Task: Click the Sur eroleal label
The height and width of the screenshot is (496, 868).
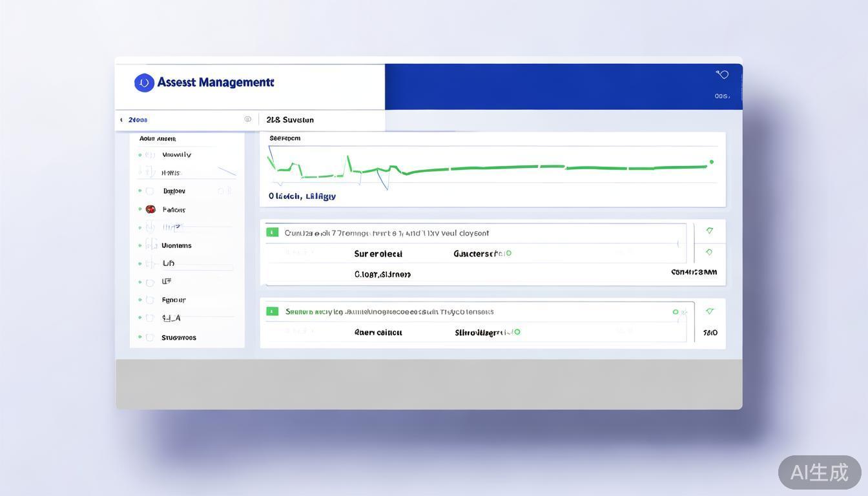Action: (x=378, y=254)
